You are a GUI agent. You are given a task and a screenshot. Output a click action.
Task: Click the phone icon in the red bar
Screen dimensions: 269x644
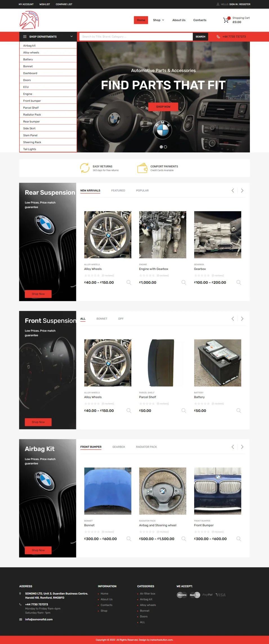click(x=218, y=37)
